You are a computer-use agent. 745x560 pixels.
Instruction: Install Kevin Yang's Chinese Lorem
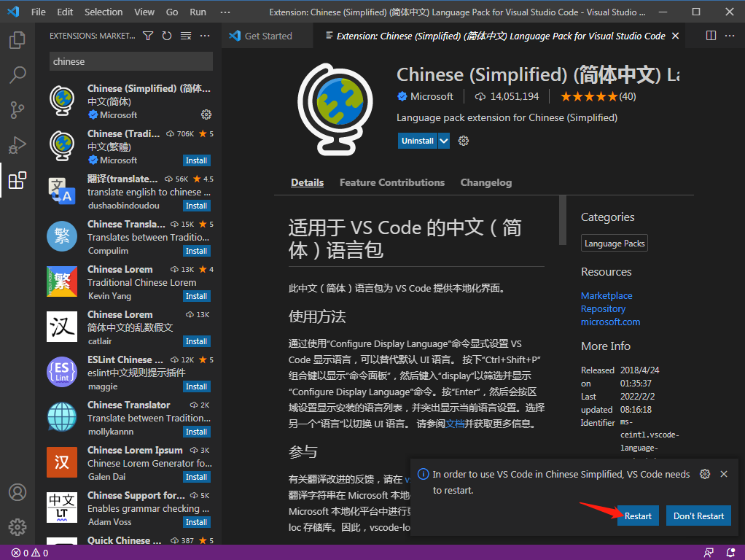point(197,296)
